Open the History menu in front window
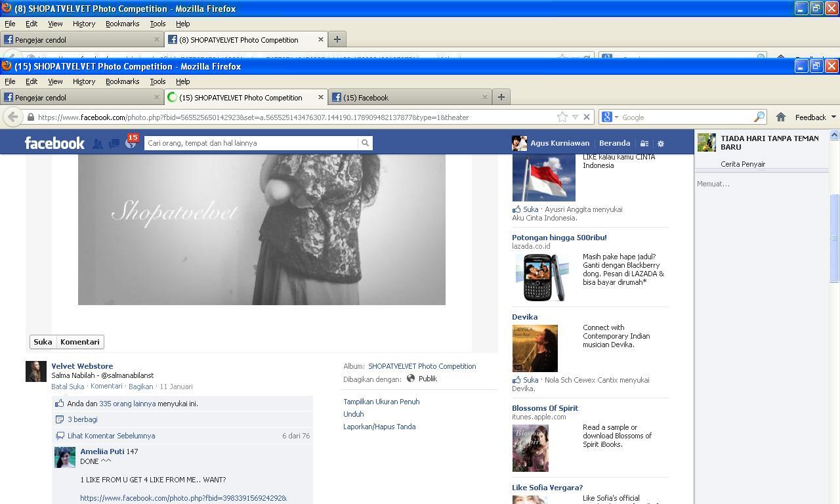The image size is (840, 504). coord(84,81)
